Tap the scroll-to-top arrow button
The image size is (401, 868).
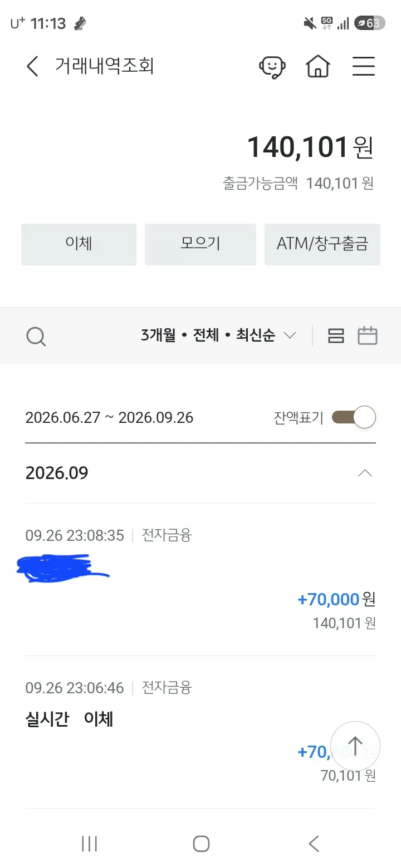355,746
